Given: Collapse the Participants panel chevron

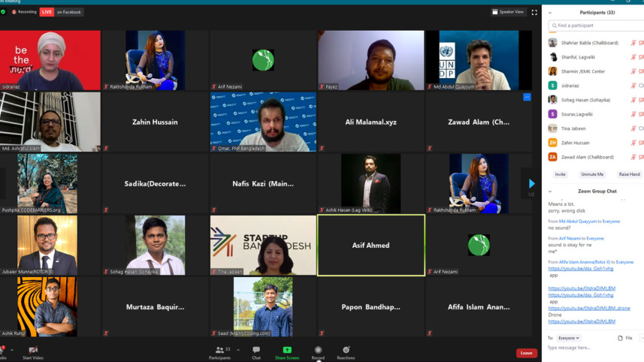Looking at the screenshot, I should pyautogui.click(x=550, y=13).
